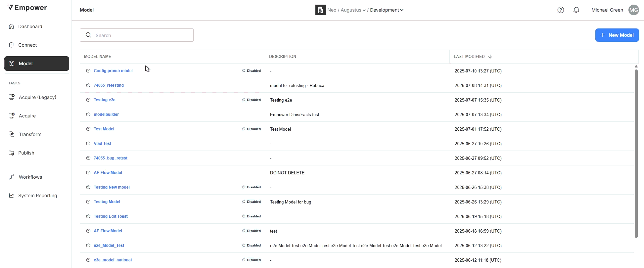Click cube icon beside e2e_Model_Test

88,246
